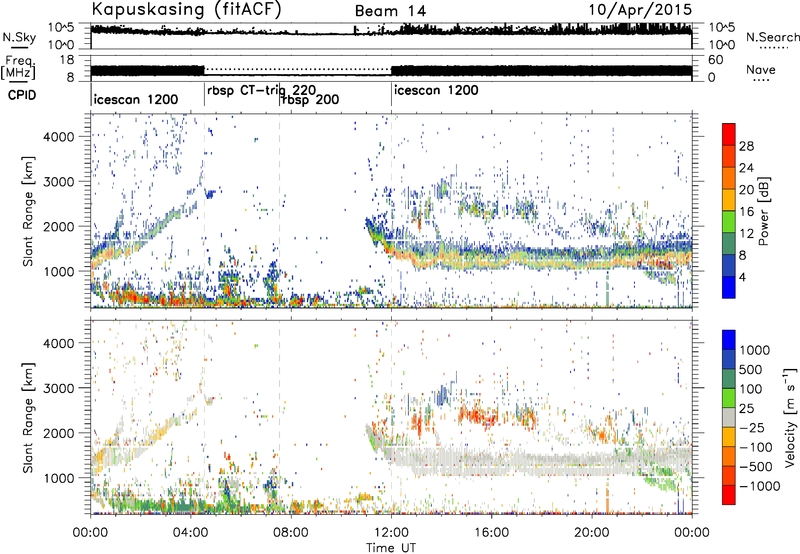
Task: Click the '1000' velocity colorbar tick
Action: (x=755, y=350)
